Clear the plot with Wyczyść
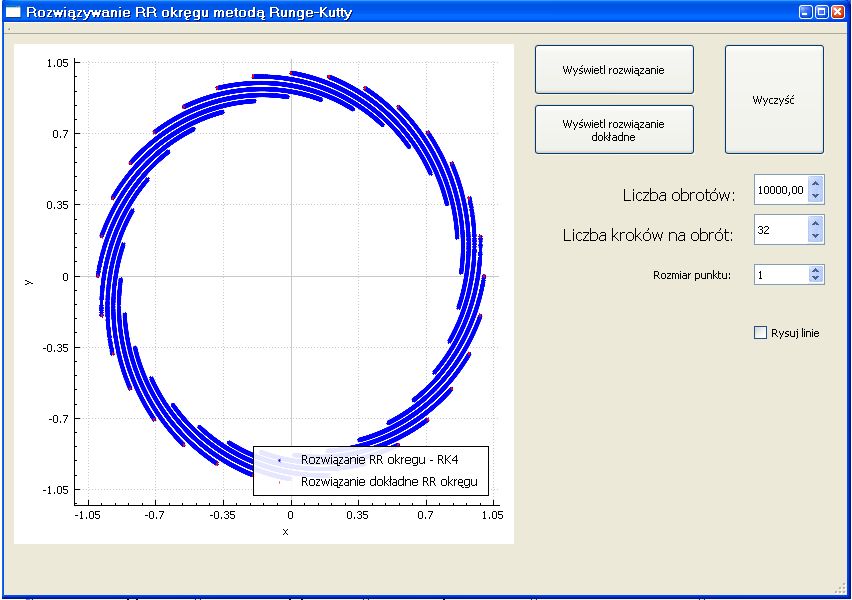The image size is (852, 600). [773, 100]
